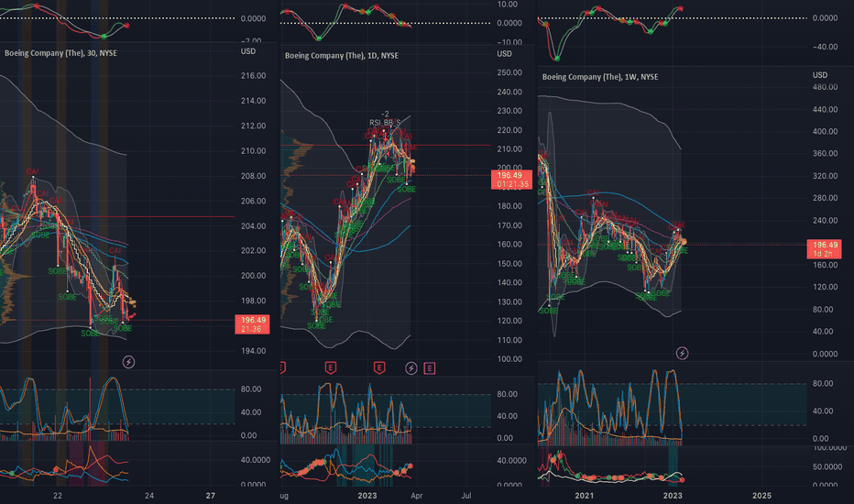Click the 2025 label on weekly time axis
The width and height of the screenshot is (854, 504).
point(761,495)
